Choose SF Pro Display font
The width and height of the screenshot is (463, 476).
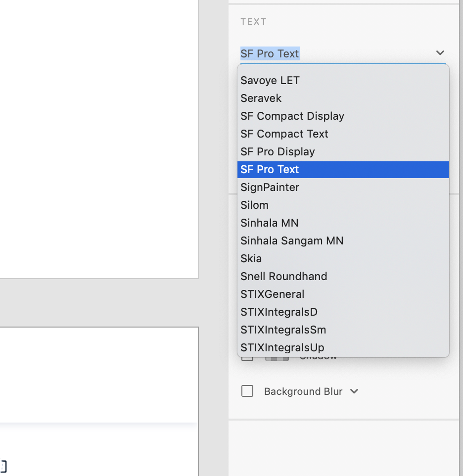point(278,151)
